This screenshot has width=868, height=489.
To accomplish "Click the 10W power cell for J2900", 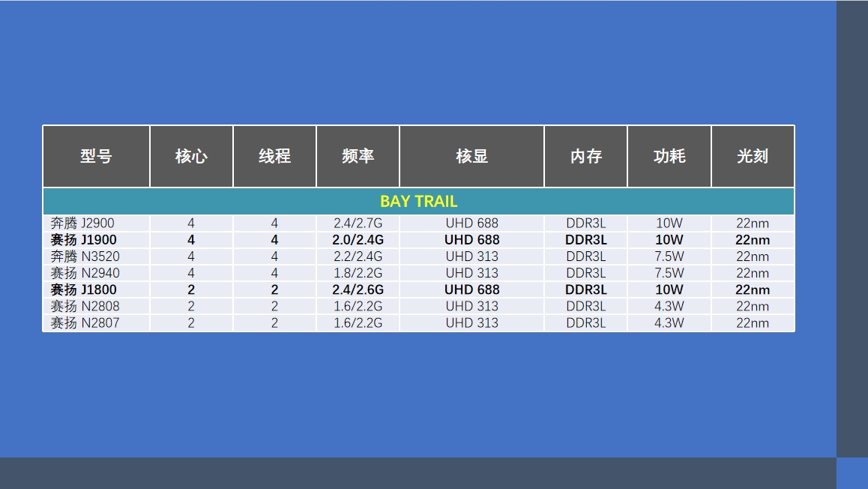I will (x=669, y=223).
